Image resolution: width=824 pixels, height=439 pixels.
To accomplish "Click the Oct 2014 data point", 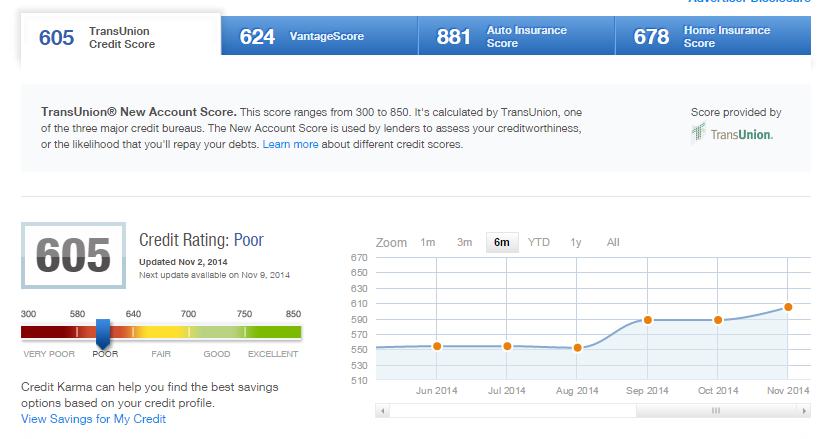I will 718,320.
